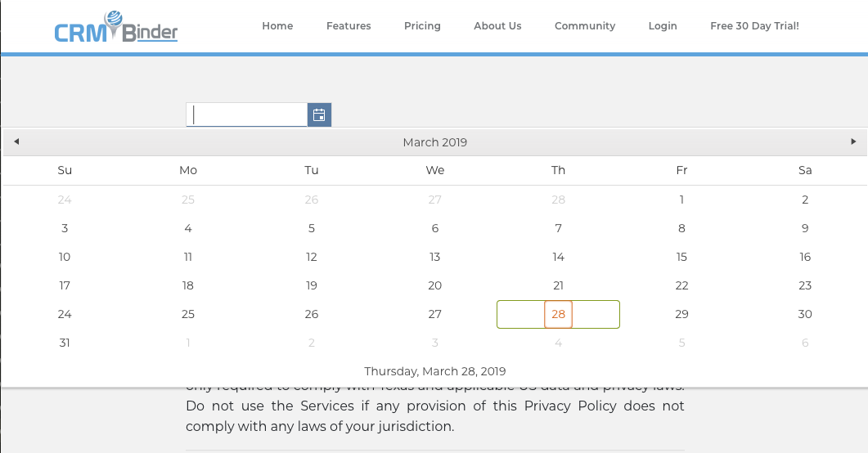Navigate to the Pricing page
This screenshot has width=868, height=453.
422,26
